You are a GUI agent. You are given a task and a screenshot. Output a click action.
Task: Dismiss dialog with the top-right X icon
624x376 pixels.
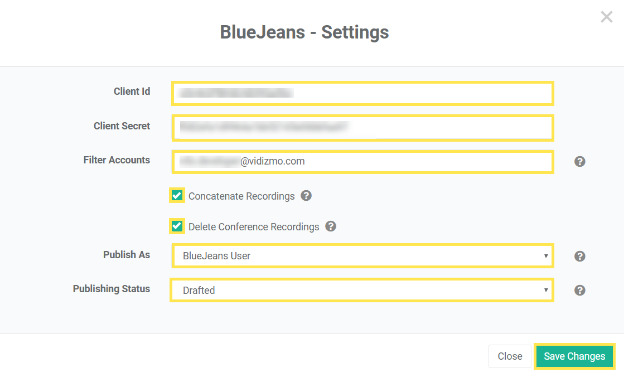[606, 17]
